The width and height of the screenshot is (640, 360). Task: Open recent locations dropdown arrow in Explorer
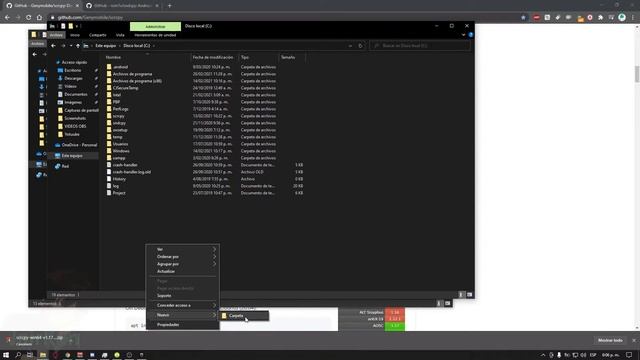71,46
